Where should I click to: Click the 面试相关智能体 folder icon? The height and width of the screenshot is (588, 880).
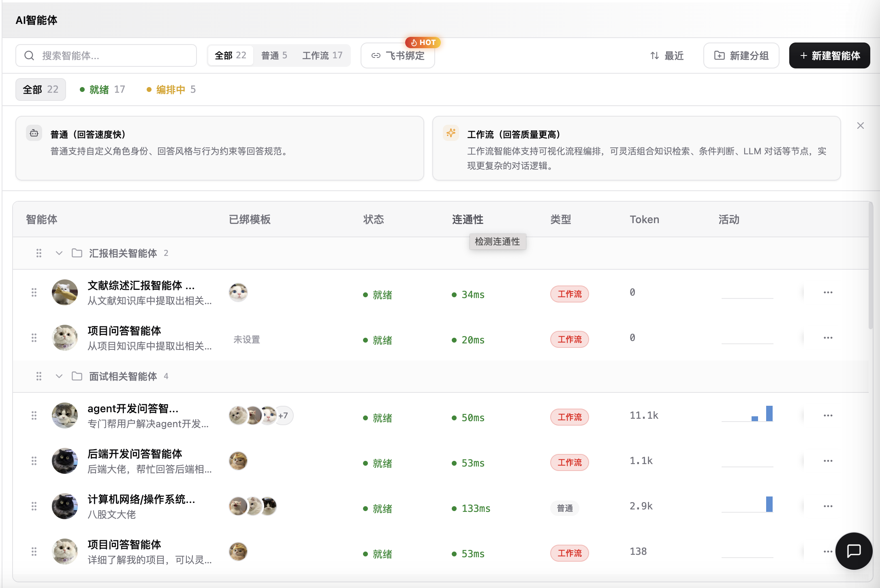(x=77, y=376)
